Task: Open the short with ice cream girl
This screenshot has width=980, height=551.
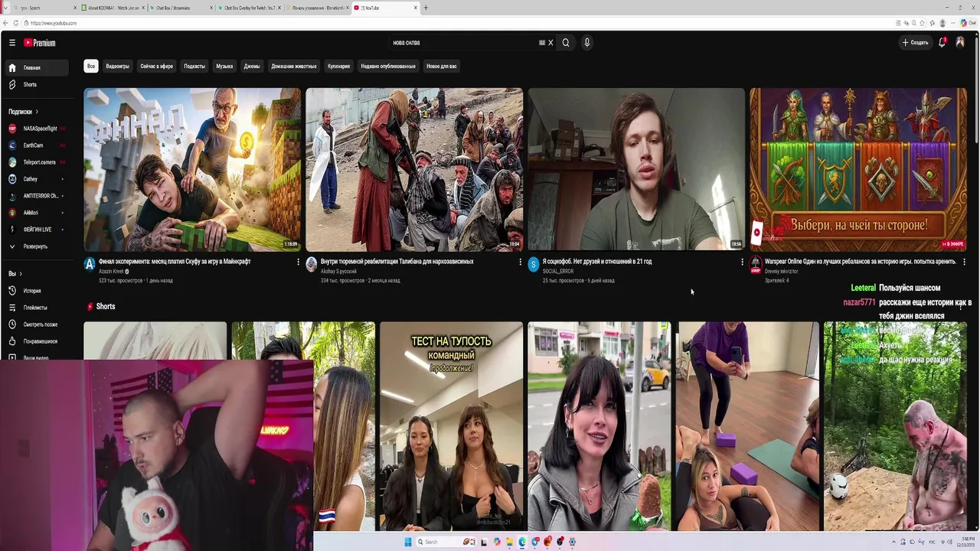Action: (599, 426)
